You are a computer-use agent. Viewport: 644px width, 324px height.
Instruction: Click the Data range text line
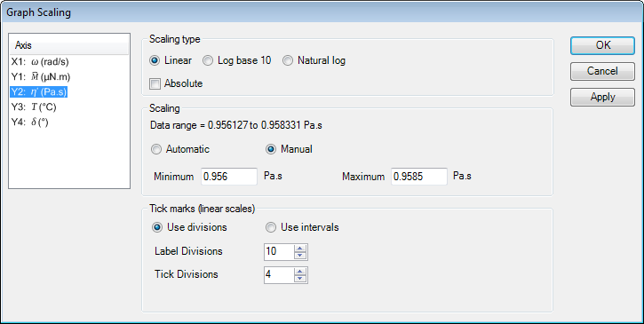236,126
